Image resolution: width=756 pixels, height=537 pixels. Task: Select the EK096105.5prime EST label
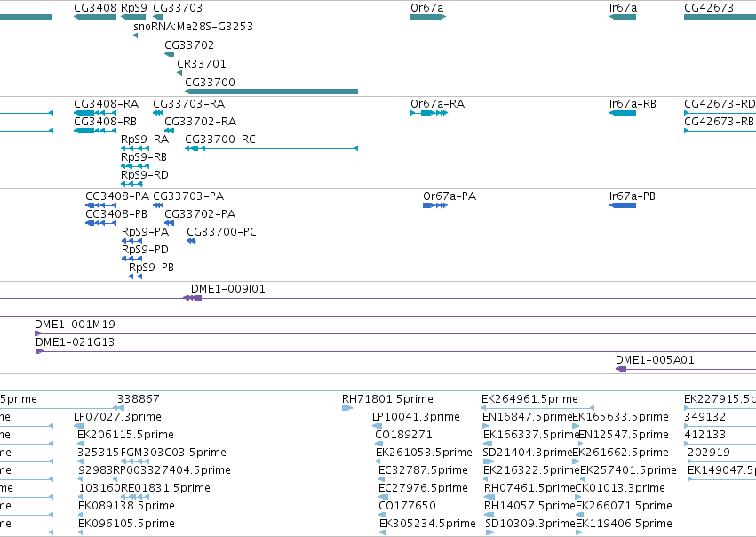126,524
